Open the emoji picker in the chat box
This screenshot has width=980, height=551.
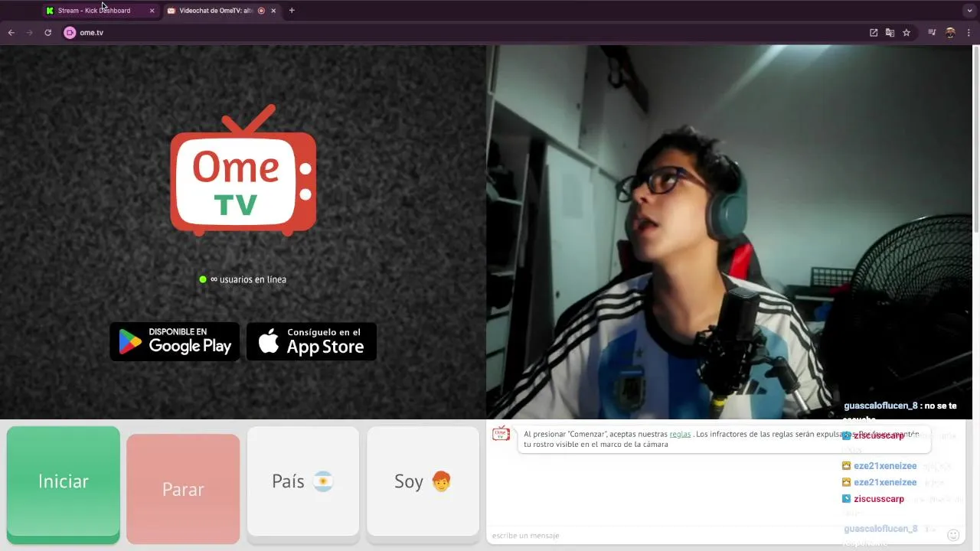(x=953, y=535)
